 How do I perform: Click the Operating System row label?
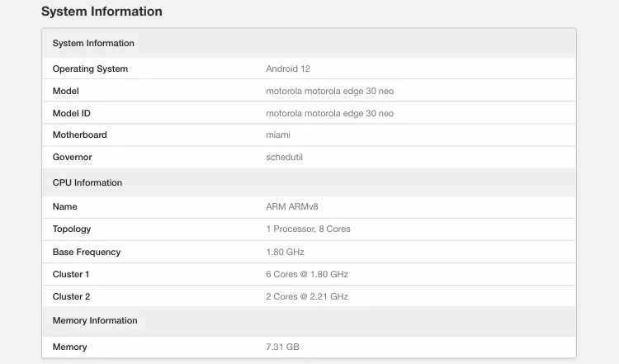(x=90, y=69)
